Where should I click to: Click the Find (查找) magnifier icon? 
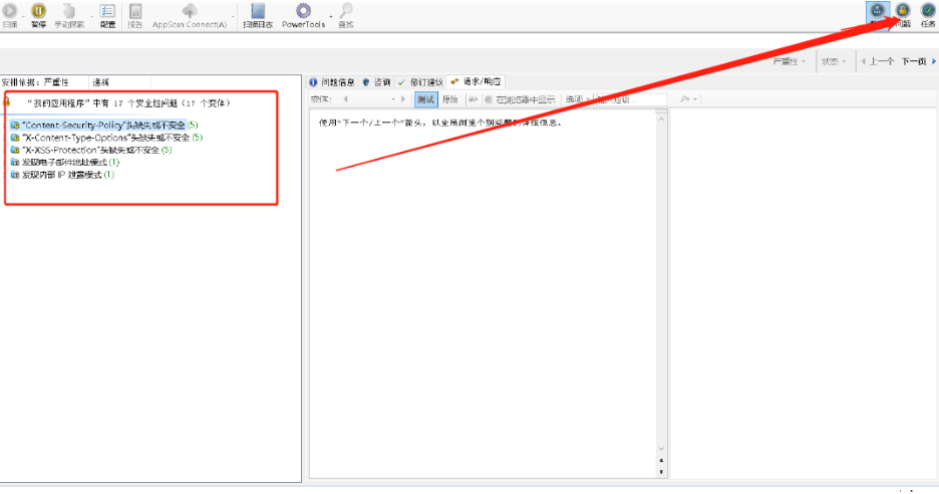click(346, 10)
